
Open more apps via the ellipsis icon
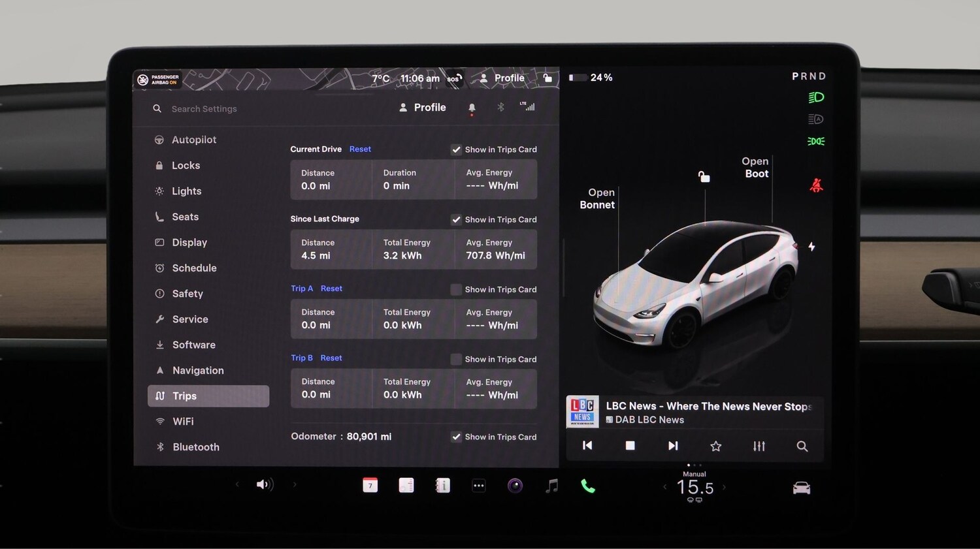[478, 484]
